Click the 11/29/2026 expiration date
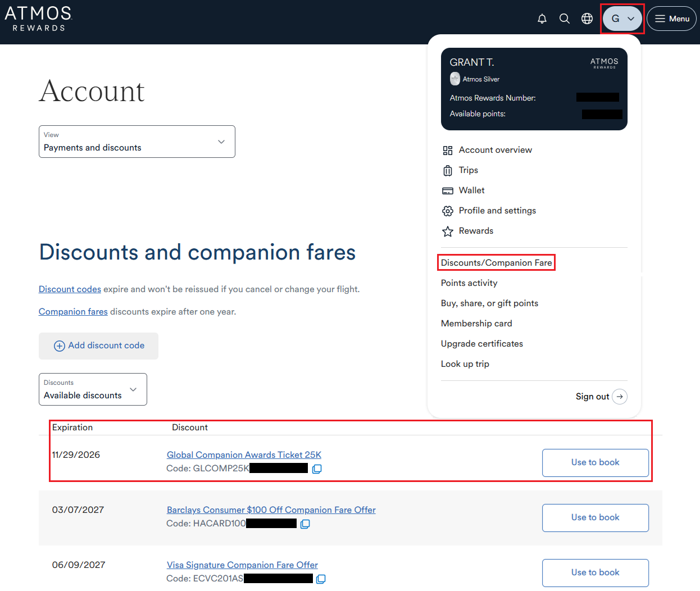 coord(76,455)
